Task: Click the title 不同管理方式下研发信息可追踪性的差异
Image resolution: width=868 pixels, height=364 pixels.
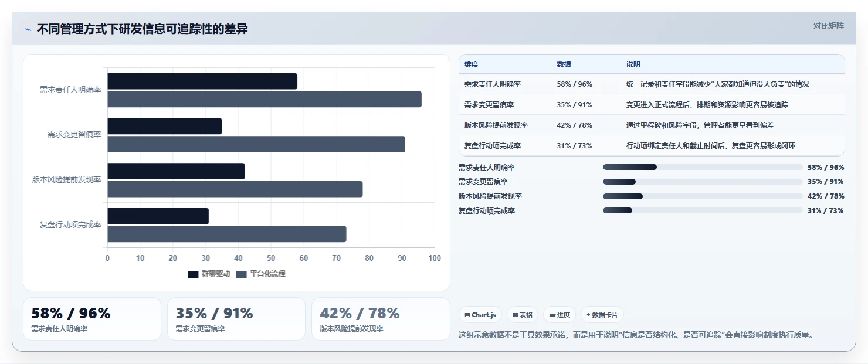Action: pyautogui.click(x=143, y=29)
